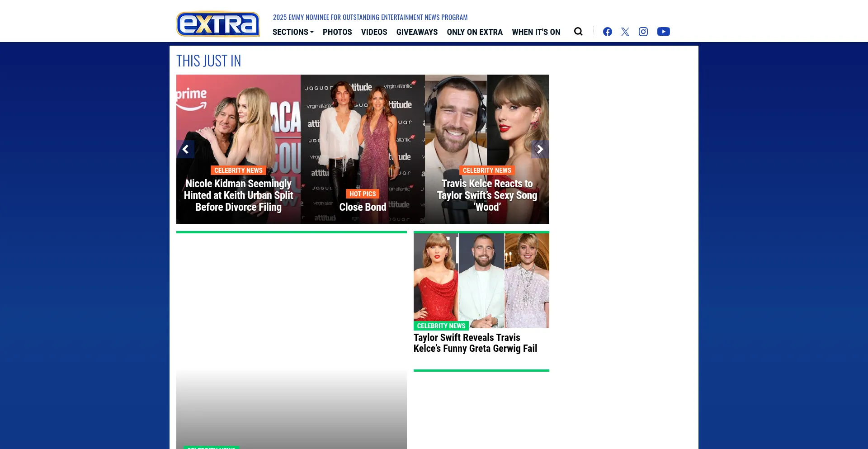Open the X (Twitter) social icon
Image resolution: width=868 pixels, height=449 pixels.
click(x=625, y=32)
